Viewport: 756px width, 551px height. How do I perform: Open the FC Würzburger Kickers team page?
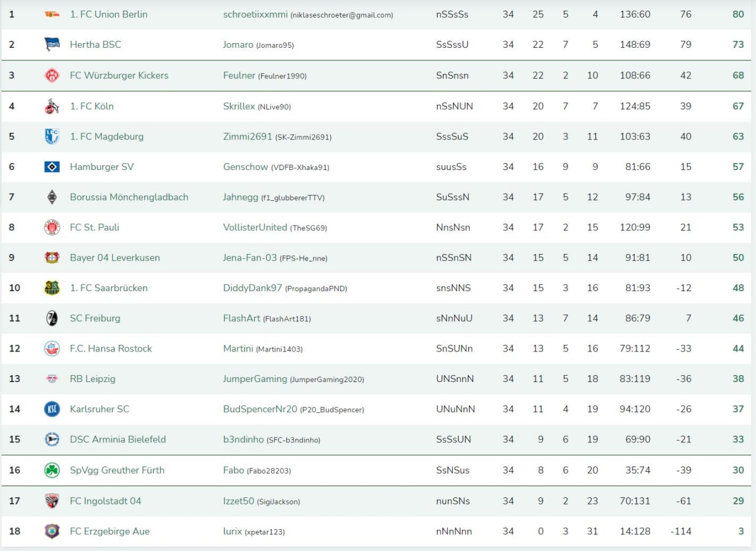tap(119, 76)
